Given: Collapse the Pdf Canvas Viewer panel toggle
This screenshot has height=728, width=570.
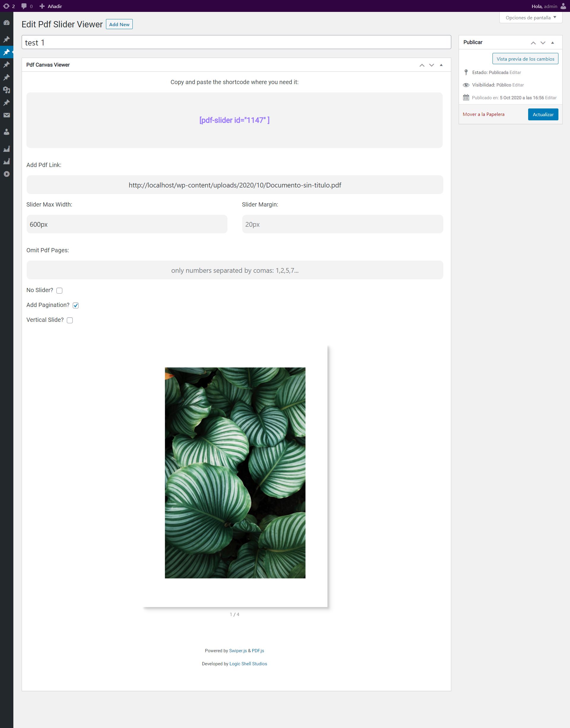Looking at the screenshot, I should click(x=441, y=65).
